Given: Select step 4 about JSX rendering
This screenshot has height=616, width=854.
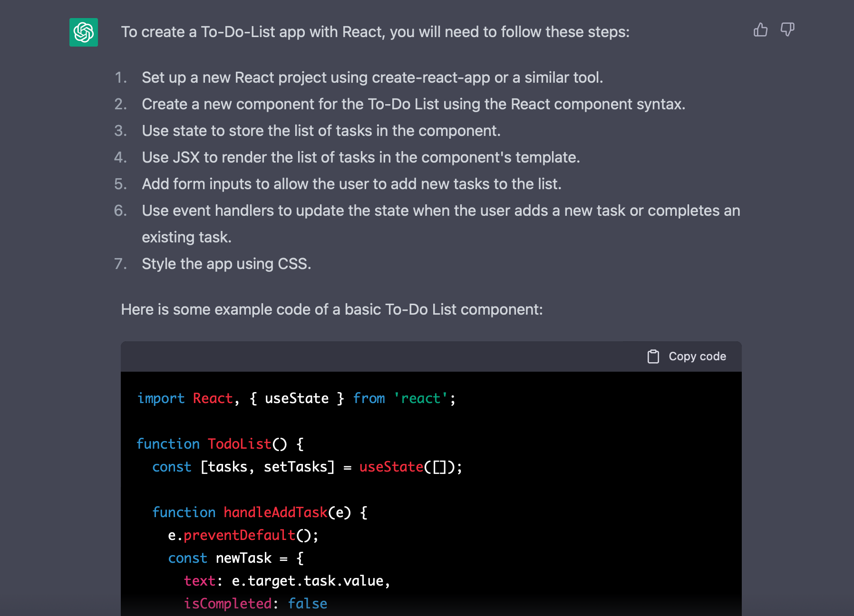Looking at the screenshot, I should [x=360, y=157].
